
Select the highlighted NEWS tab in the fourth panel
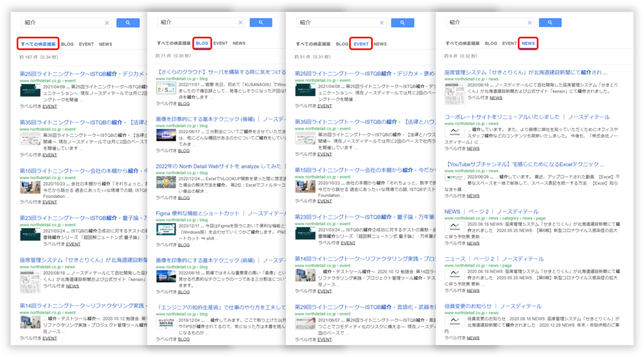pos(528,43)
